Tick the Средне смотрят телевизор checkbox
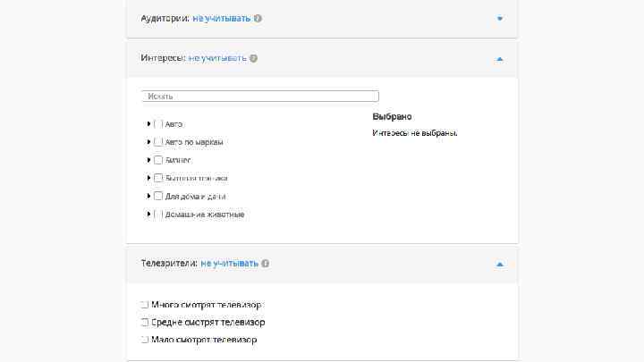644x362 pixels. pyautogui.click(x=145, y=322)
